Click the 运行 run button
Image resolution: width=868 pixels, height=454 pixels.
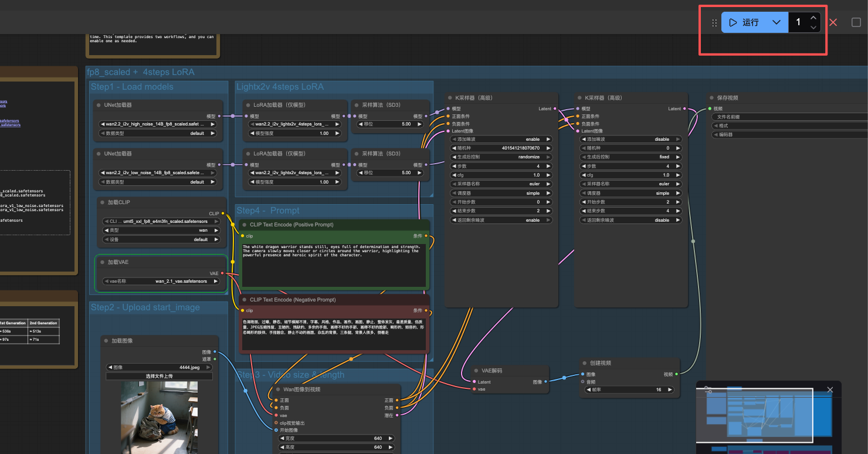[x=745, y=22]
